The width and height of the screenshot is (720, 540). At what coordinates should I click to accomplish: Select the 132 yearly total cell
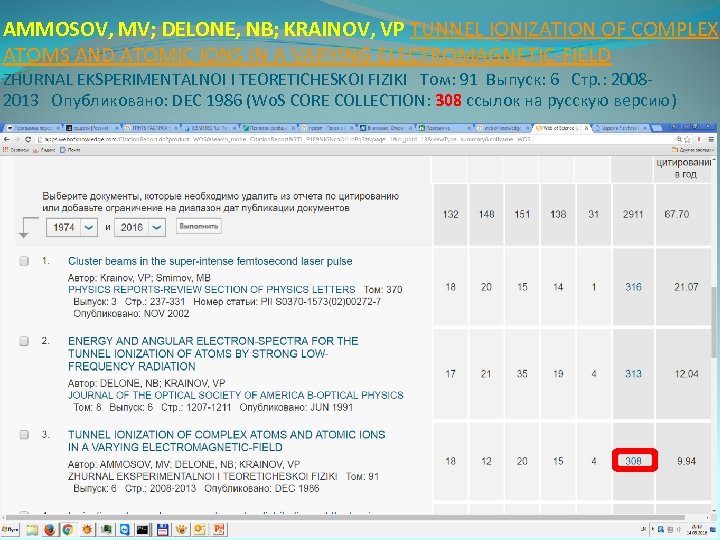click(450, 214)
